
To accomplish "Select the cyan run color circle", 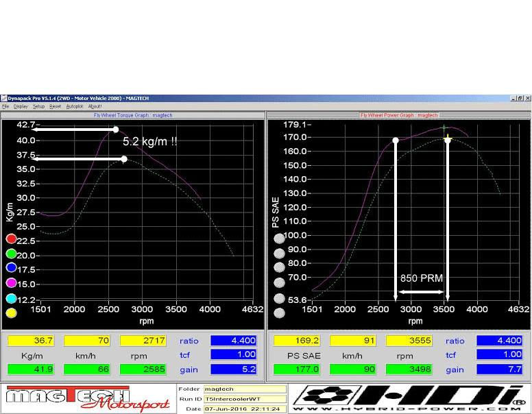I will [x=11, y=299].
